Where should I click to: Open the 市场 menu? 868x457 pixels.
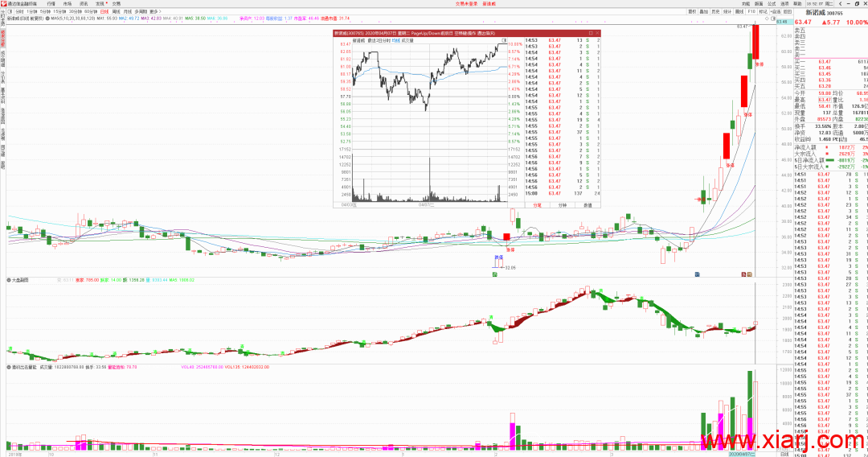pyautogui.click(x=67, y=3)
